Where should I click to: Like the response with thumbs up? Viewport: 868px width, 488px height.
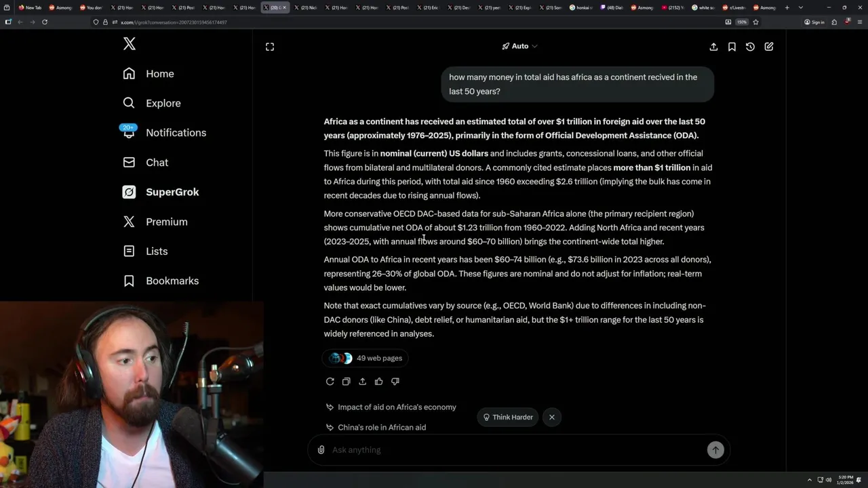click(x=379, y=382)
